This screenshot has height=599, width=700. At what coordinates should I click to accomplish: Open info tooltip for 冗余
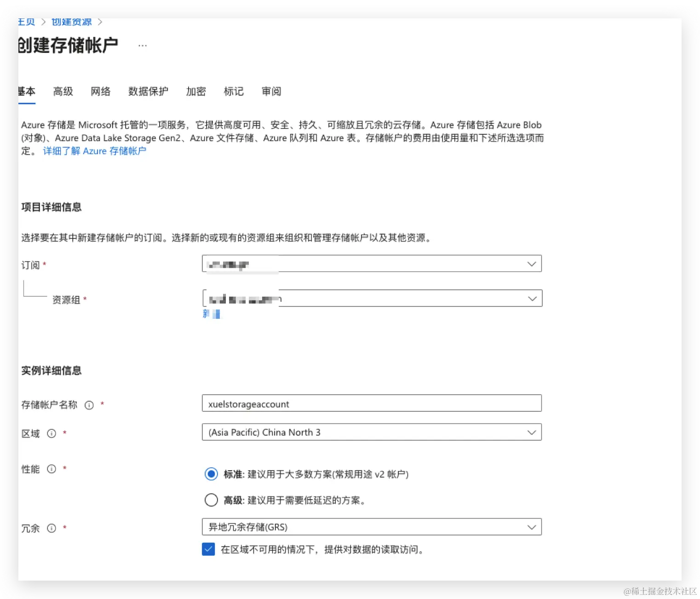click(52, 528)
